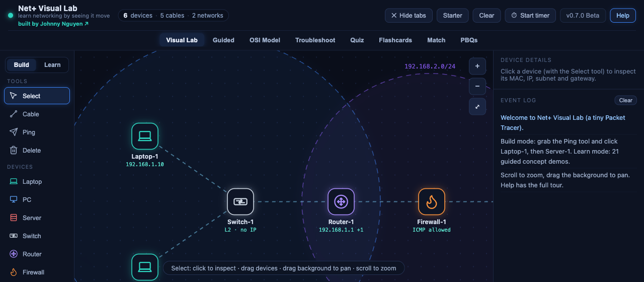
Task: Add a Firewall device from the palette
Action: click(x=37, y=272)
